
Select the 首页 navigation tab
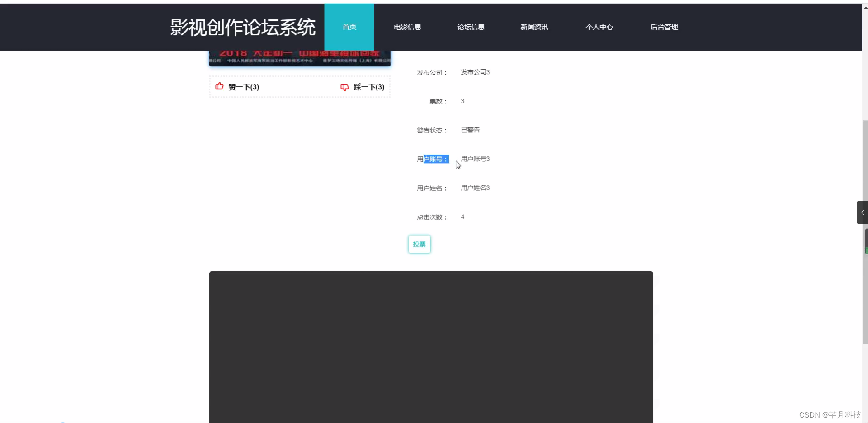click(x=349, y=27)
